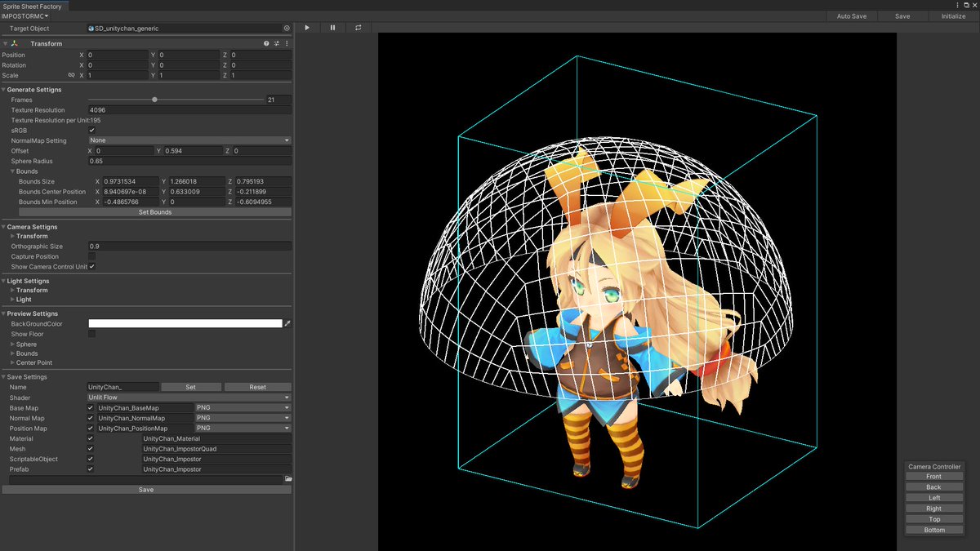Image resolution: width=980 pixels, height=551 pixels.
Task: Switch camera to Front view
Action: coord(933,477)
